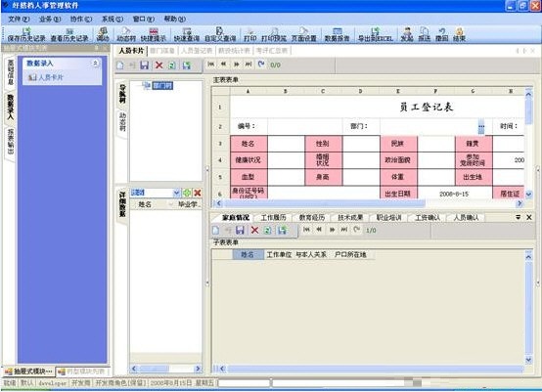Click the main form horizontal scrollbar
Image resolution: width=542 pixels, height=392 pixels.
point(369,203)
